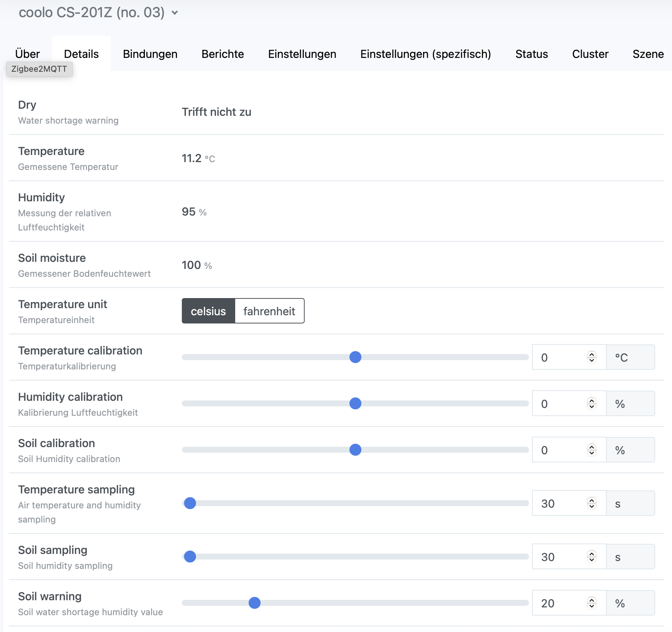Screen dimensions: 672x632
Task: Switch to the Über tab
Action: click(x=27, y=54)
